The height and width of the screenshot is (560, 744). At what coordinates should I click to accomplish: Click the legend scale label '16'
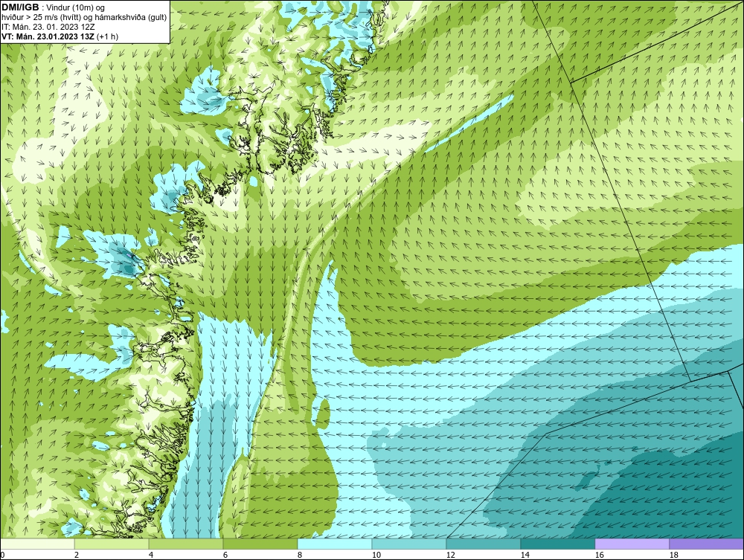pos(599,555)
